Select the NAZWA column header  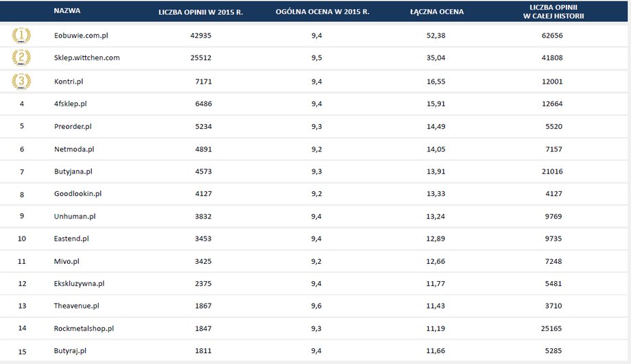pos(67,11)
